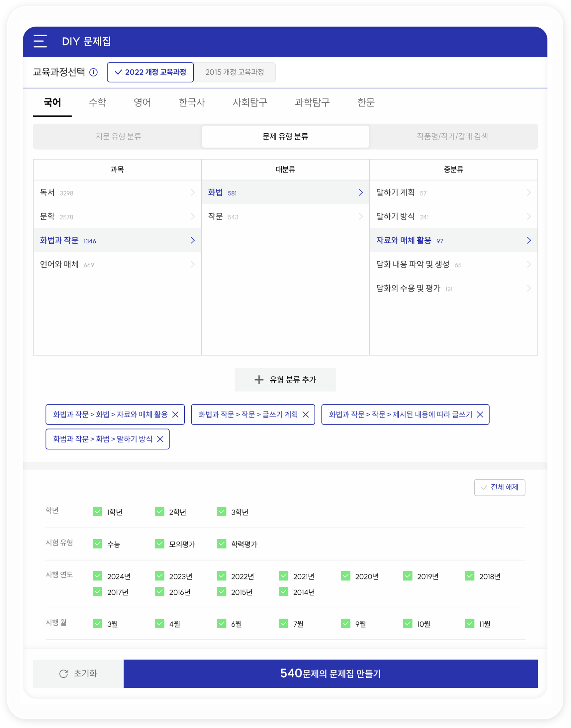Screen dimensions: 571x728
Task: Expand the 독서 subject row
Action: click(193, 192)
